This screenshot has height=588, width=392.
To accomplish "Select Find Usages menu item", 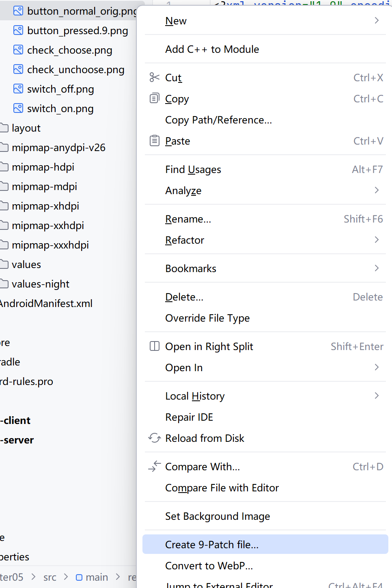I will click(193, 169).
